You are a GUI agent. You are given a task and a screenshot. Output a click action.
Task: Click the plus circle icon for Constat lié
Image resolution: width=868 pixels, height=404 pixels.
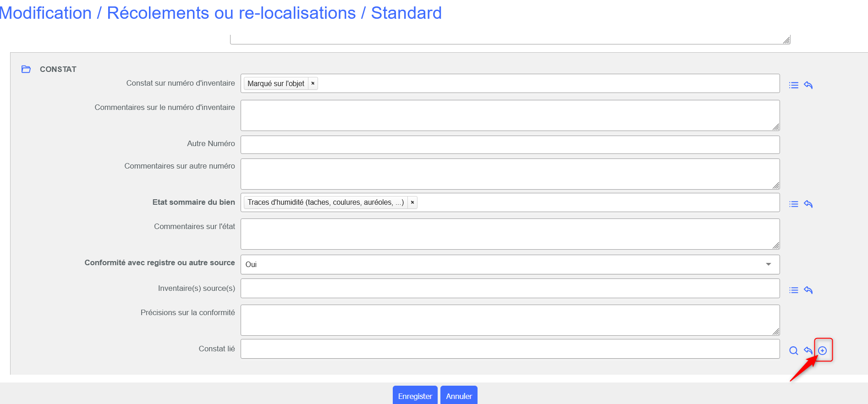pos(823,350)
